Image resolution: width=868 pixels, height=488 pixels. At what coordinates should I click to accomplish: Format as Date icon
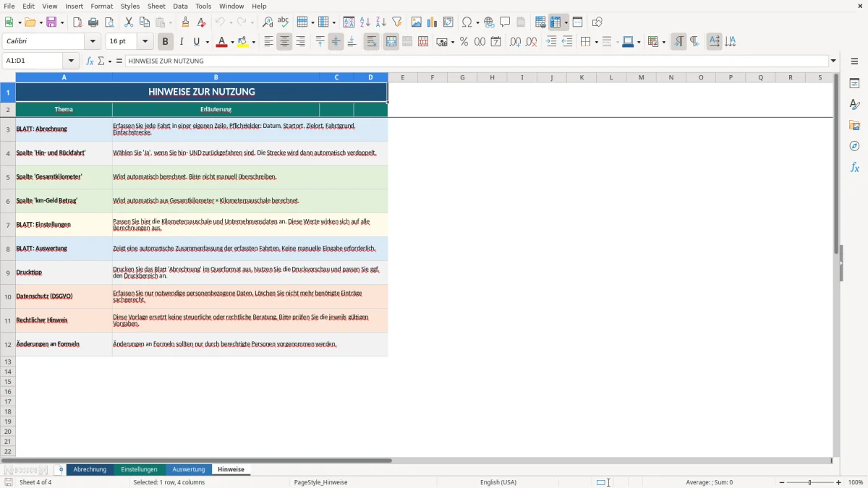point(495,42)
